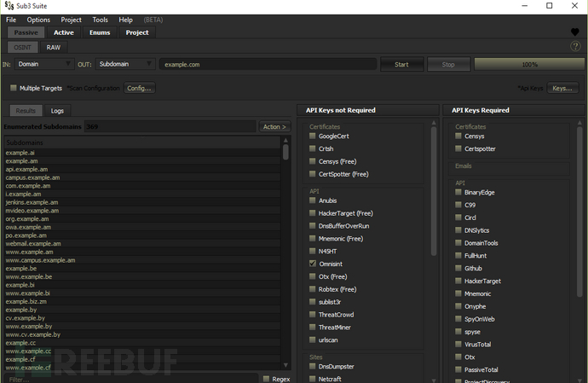Switch to the Project tab
Image resolution: width=588 pixels, height=383 pixels.
click(x=137, y=32)
